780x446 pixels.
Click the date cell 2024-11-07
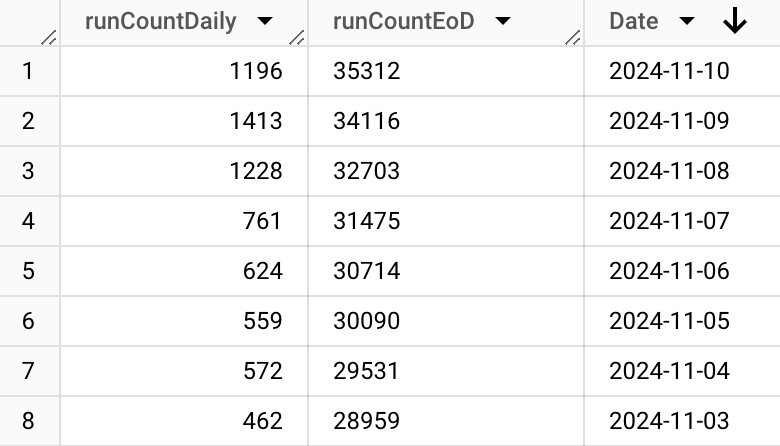(x=682, y=221)
